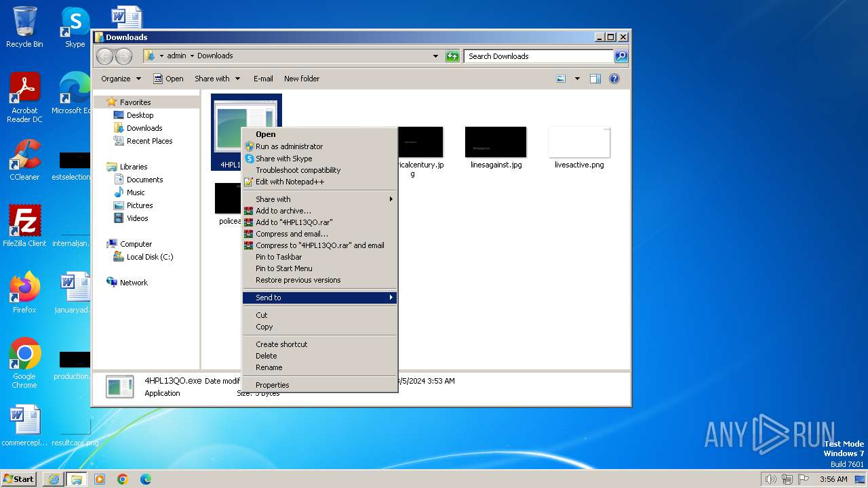Open the Recycle Bin desktop icon
Image resolution: width=868 pixels, height=488 pixels.
[24, 27]
